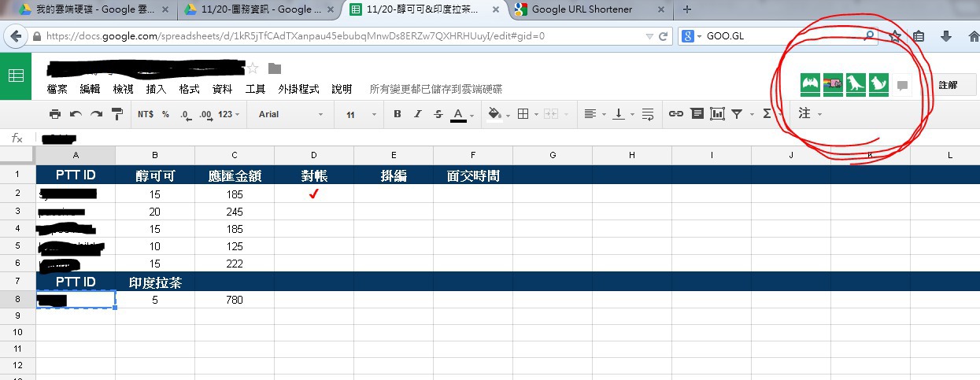The image size is (980, 380).
Task: Click the Insert chart icon
Action: point(717,114)
